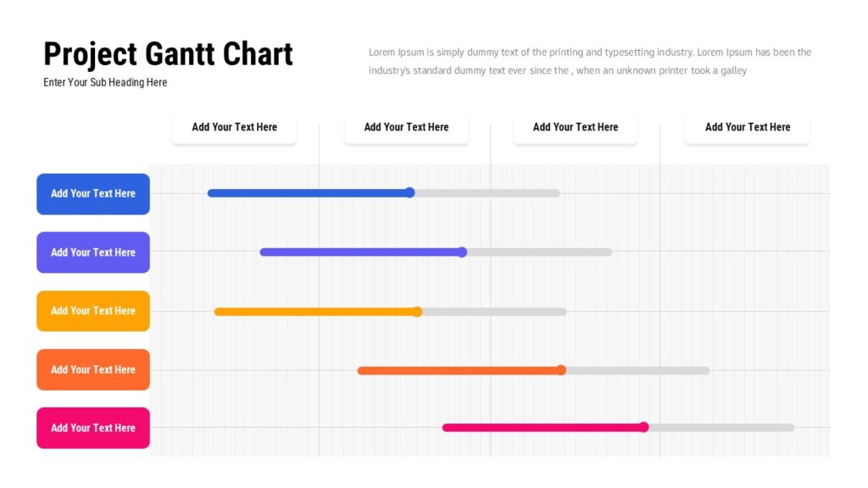The height and width of the screenshot is (488, 868).
Task: Click the gray remaining portion of the blue bar
Action: (x=487, y=193)
